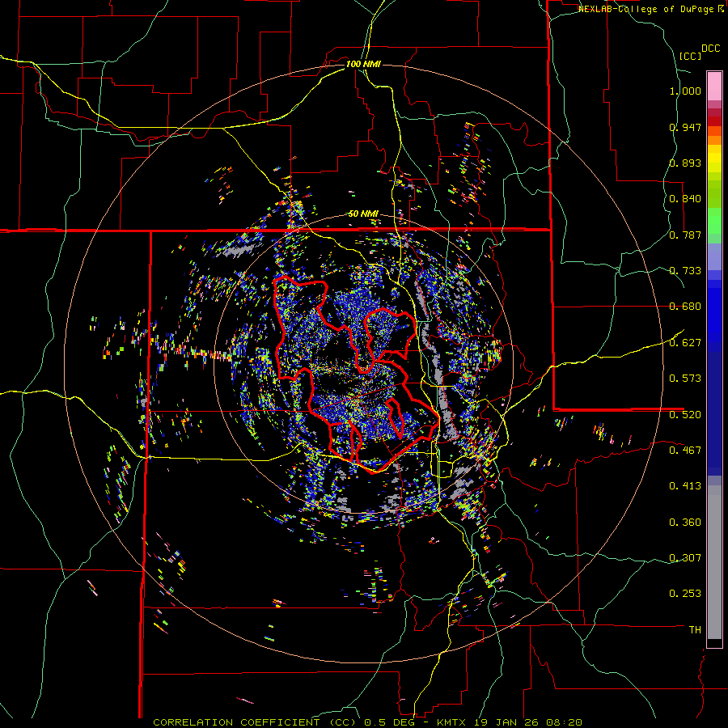The image size is (728, 728).
Task: Click the DCC label above the color scale
Action: point(710,49)
